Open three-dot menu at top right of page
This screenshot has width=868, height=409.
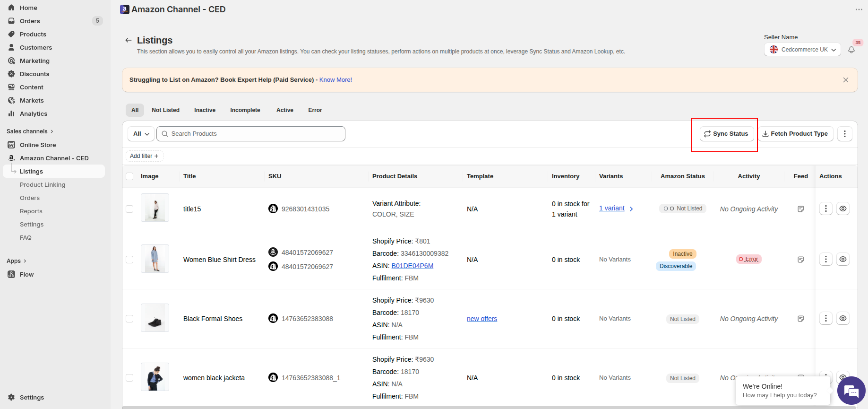[859, 9]
